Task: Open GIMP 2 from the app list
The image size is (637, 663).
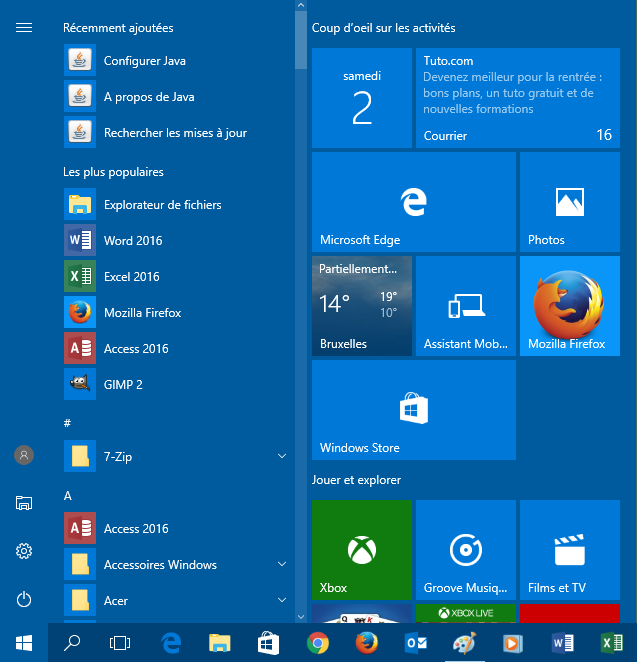Action: (175, 384)
